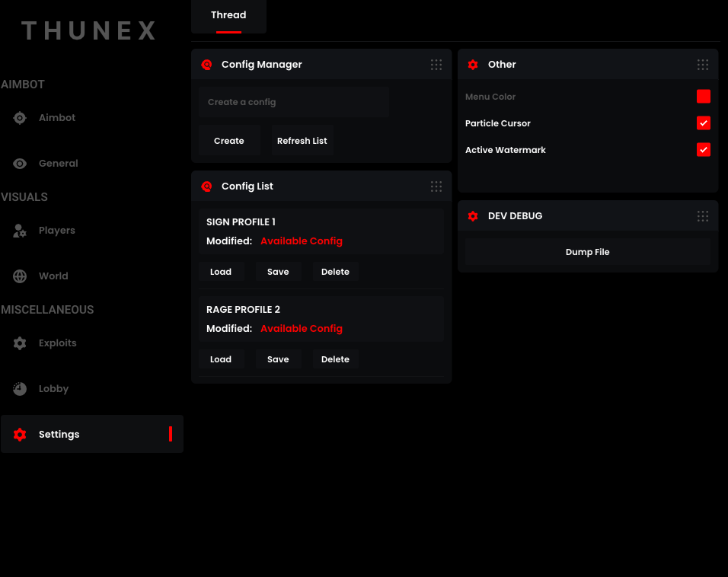728x577 pixels.
Task: Uncheck the Active Watermark option
Action: coord(704,149)
